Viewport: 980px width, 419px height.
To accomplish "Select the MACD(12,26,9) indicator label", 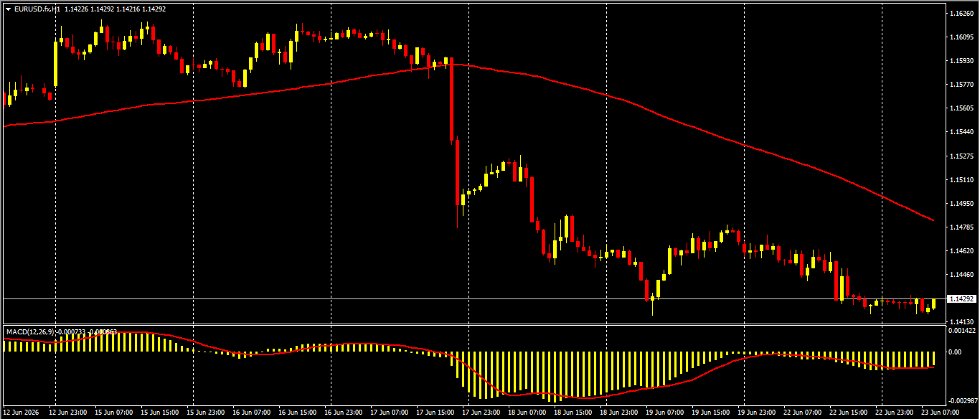I will click(30, 331).
